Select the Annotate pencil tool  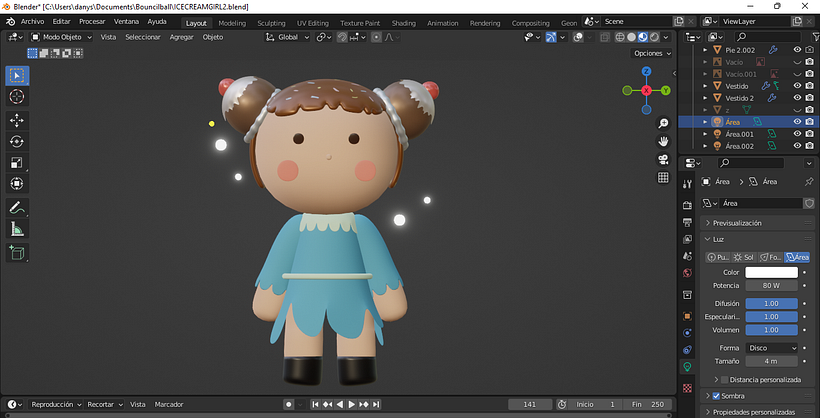(x=17, y=208)
